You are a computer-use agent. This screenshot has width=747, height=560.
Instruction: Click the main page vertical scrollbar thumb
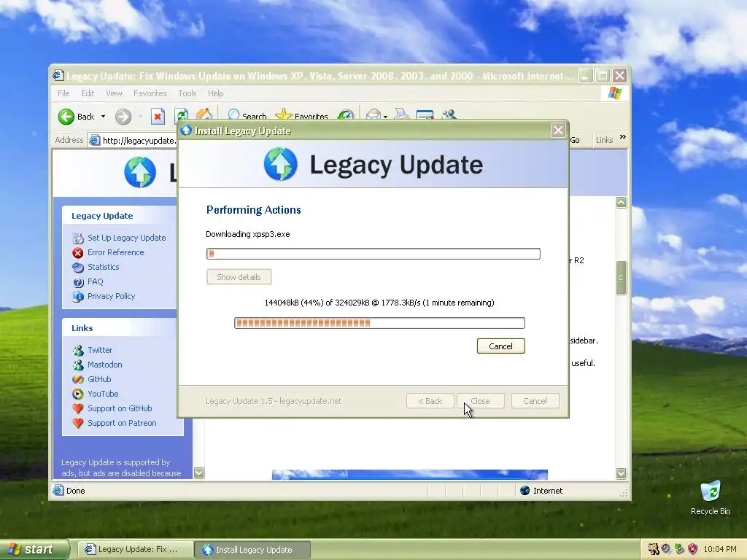pos(622,278)
